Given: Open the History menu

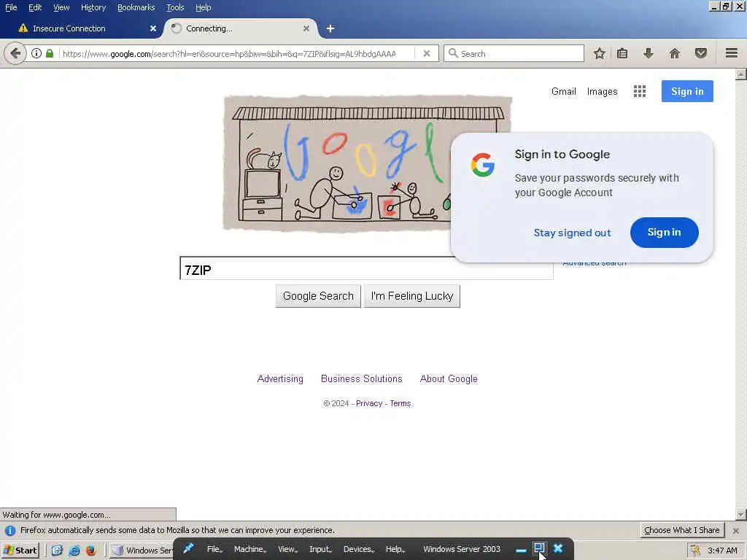Looking at the screenshot, I should 93,7.
